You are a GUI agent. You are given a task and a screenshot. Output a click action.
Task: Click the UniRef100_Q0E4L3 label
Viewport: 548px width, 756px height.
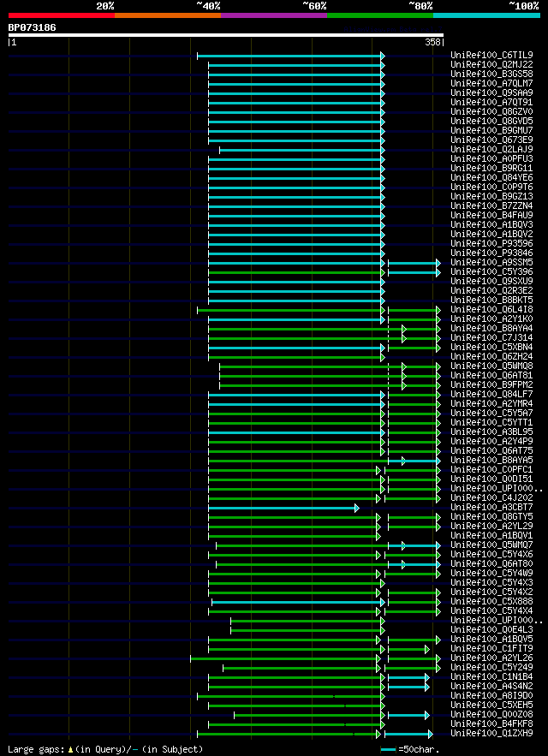(x=491, y=630)
